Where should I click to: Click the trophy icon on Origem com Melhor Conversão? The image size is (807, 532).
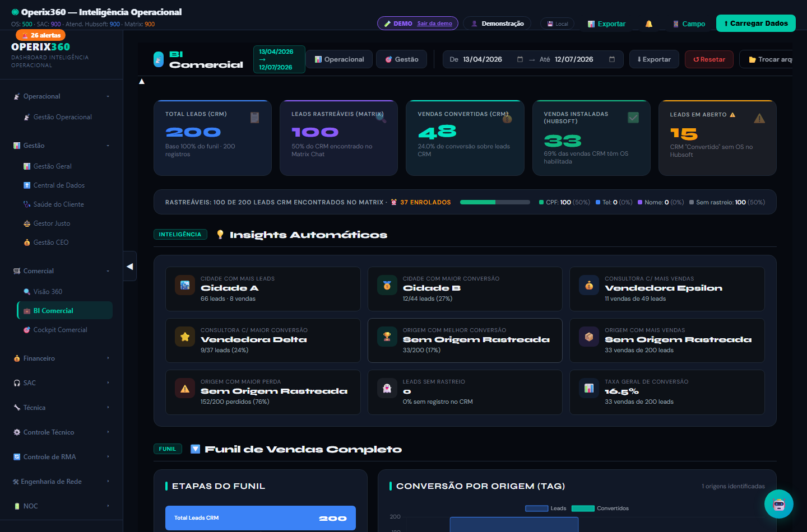coord(387,337)
